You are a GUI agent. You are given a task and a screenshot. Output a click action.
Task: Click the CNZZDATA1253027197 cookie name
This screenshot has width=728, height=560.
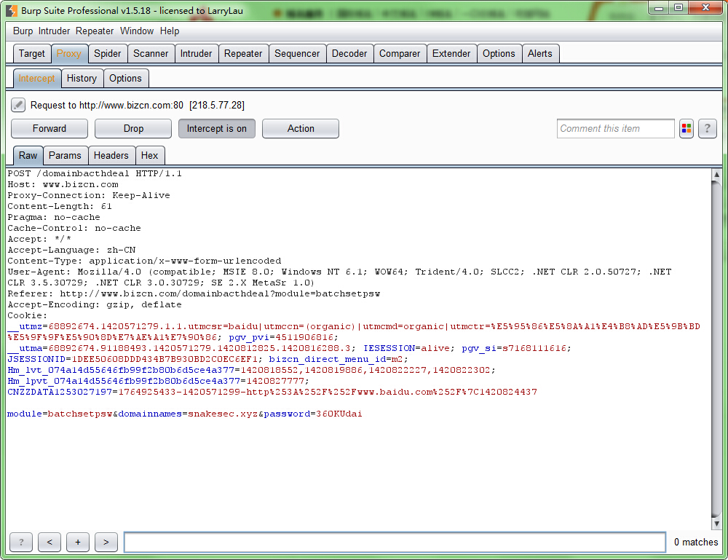click(60, 392)
